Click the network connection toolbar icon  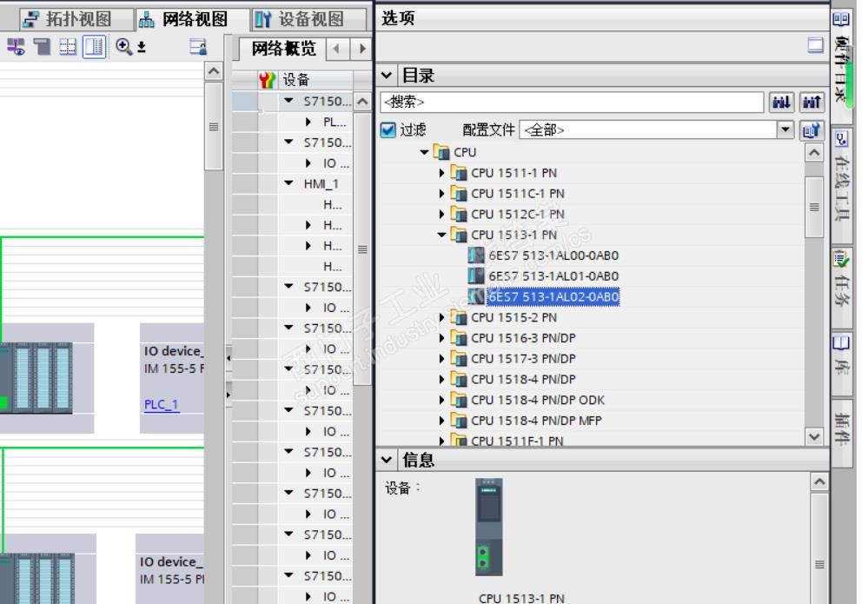tap(16, 47)
